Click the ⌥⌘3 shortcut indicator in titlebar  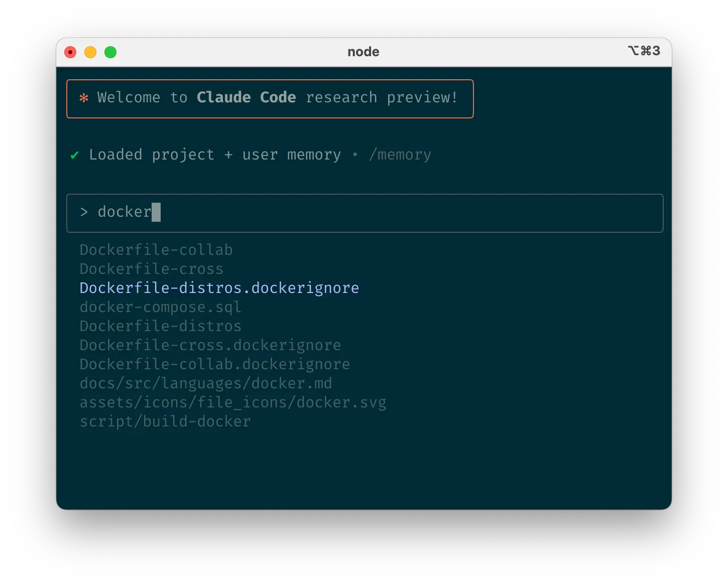pos(644,51)
